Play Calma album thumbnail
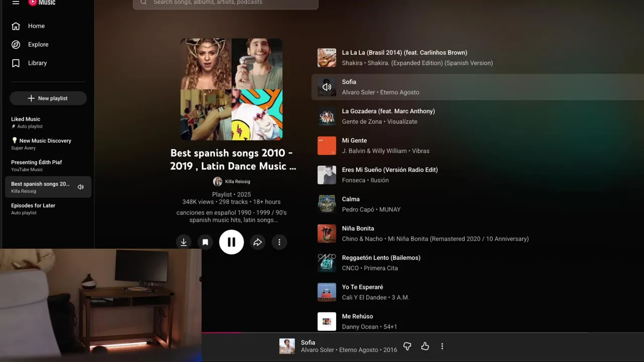Screen dimensions: 644x362 [327, 204]
